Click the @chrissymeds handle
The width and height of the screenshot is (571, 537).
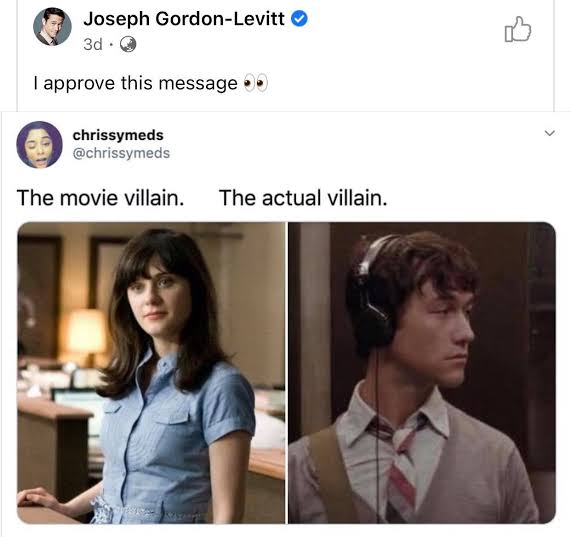click(x=121, y=153)
